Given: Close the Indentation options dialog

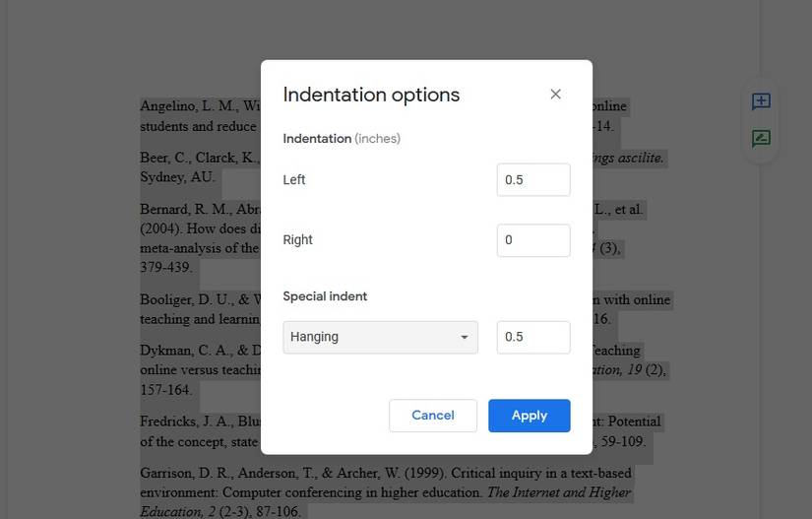Looking at the screenshot, I should click(x=555, y=95).
